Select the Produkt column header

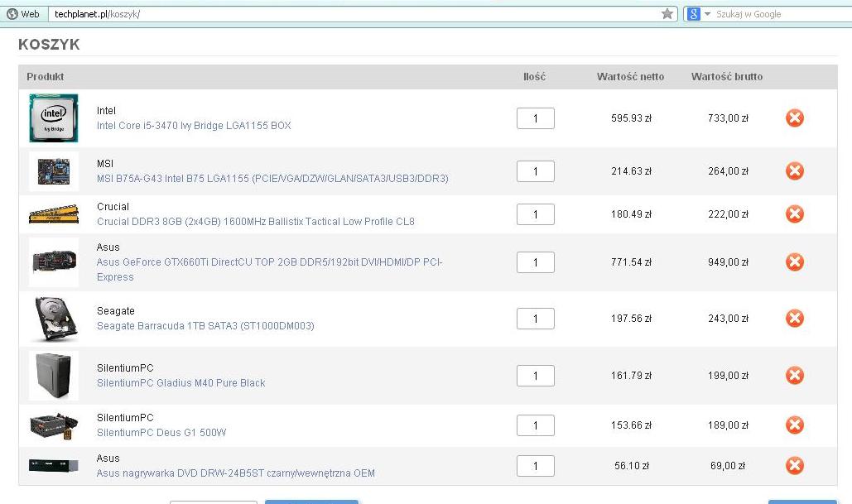click(45, 77)
